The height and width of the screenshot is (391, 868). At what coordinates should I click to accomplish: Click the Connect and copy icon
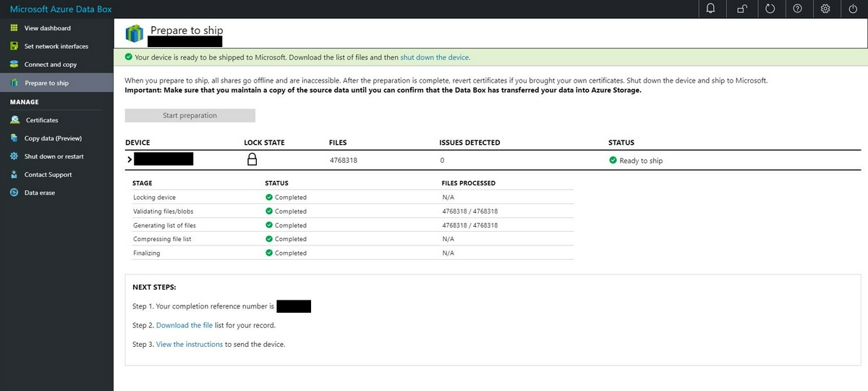point(14,64)
